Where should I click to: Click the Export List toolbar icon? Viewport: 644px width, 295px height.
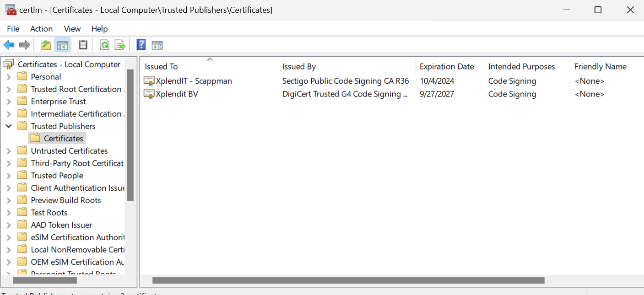click(120, 45)
